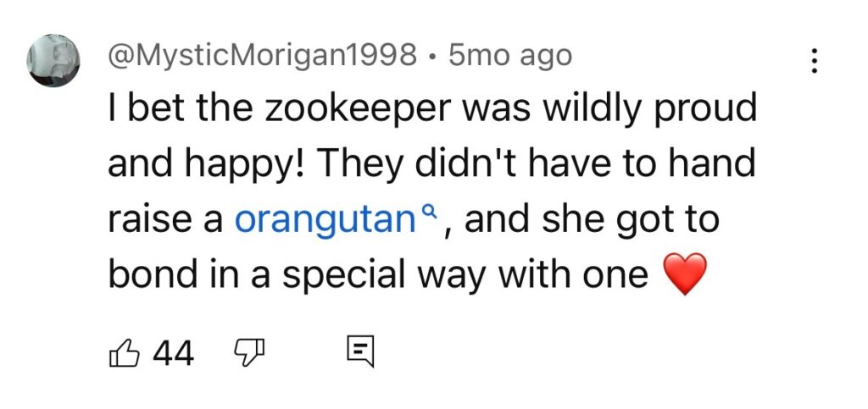Open the three-dot comment options menu
The image size is (868, 409).
814,60
